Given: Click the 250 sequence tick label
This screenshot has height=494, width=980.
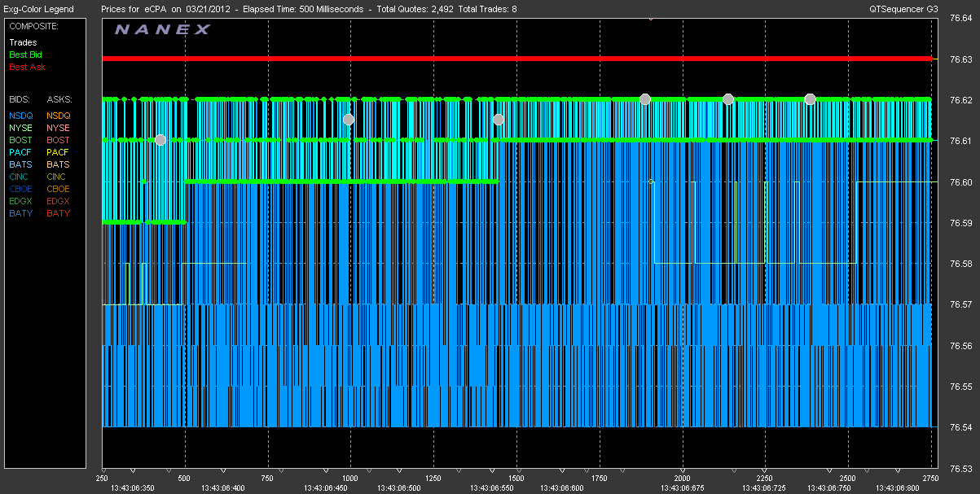Looking at the screenshot, I should pyautogui.click(x=103, y=478).
